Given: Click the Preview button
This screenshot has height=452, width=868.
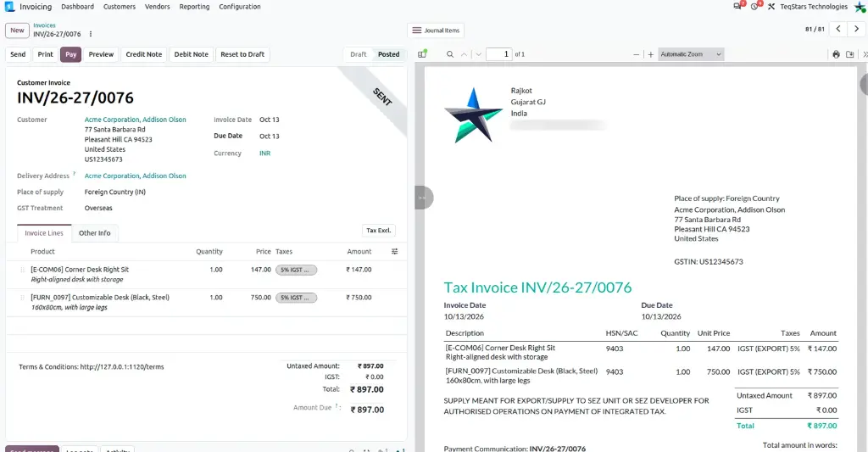Looking at the screenshot, I should tap(101, 54).
